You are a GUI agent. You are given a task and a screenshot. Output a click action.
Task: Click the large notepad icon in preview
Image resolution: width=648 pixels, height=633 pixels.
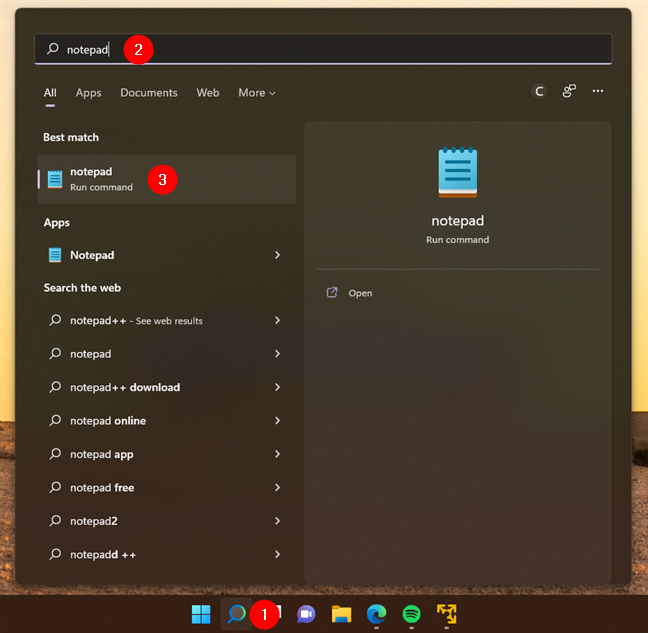(x=457, y=172)
